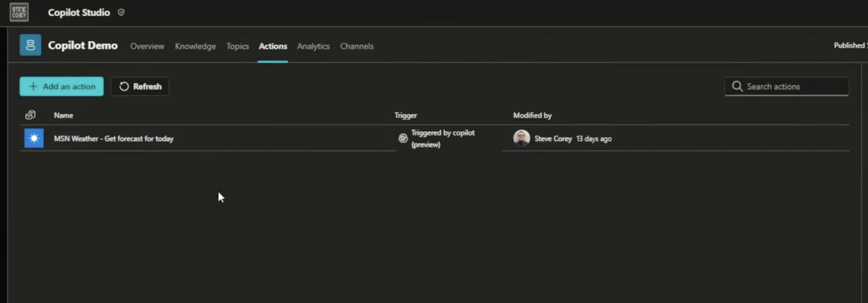Screen dimensions: 868x303
Task: Click the Steve Corey logo in top-left corner
Action: click(19, 12)
